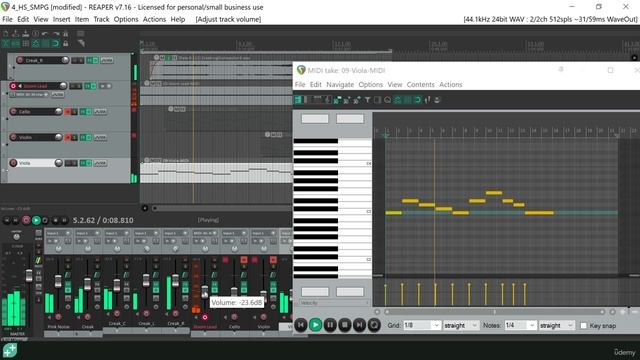Click the Creak_R mixer volume fader
The height and width of the screenshot is (360, 640).
176,280
